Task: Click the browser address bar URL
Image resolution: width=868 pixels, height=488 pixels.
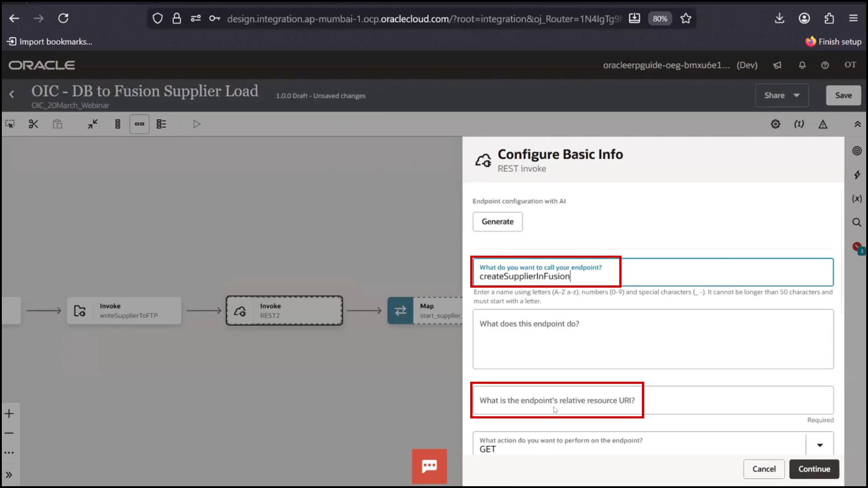Action: [424, 19]
